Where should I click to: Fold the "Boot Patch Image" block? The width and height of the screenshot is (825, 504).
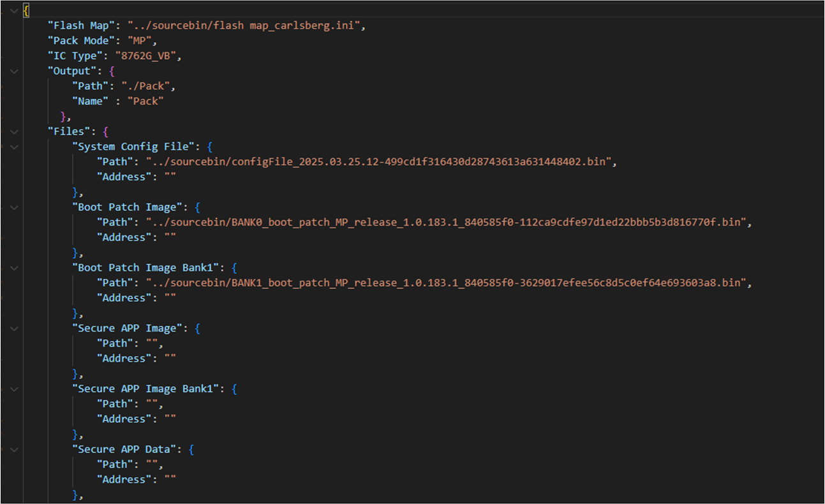(14, 207)
